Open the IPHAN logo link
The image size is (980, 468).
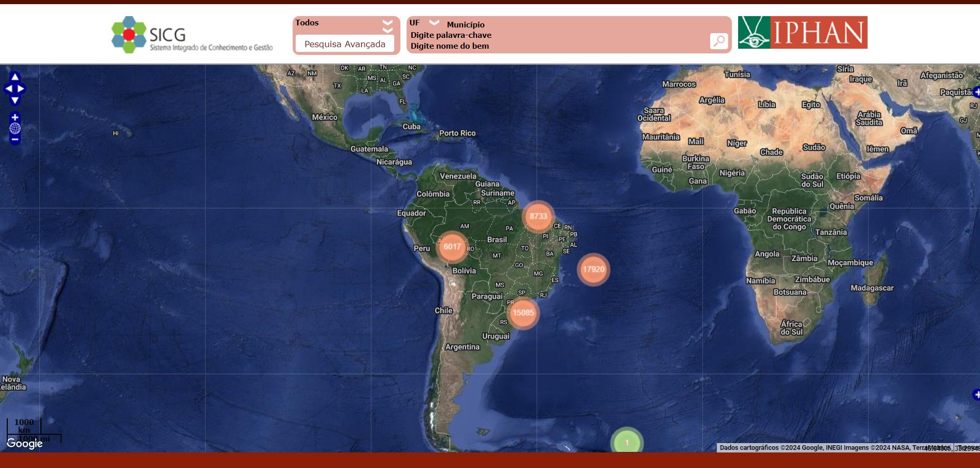click(x=802, y=32)
